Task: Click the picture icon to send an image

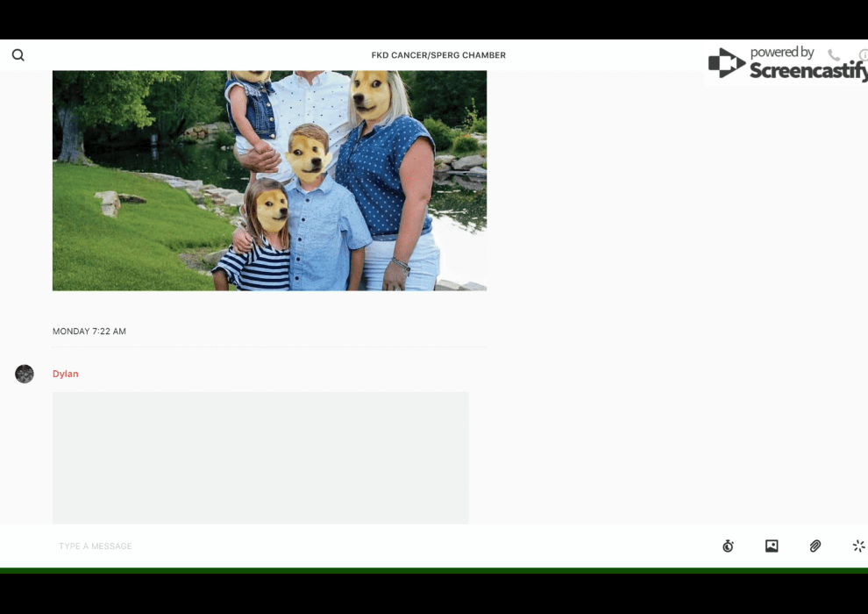Action: (x=772, y=546)
